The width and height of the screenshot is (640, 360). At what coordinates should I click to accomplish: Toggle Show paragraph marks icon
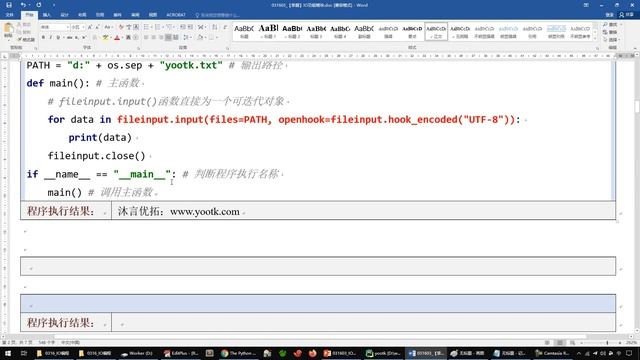click(x=225, y=27)
